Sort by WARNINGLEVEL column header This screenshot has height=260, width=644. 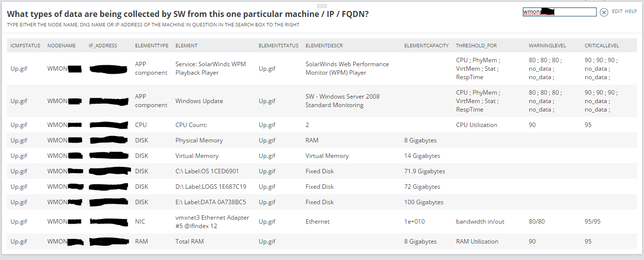pos(547,46)
